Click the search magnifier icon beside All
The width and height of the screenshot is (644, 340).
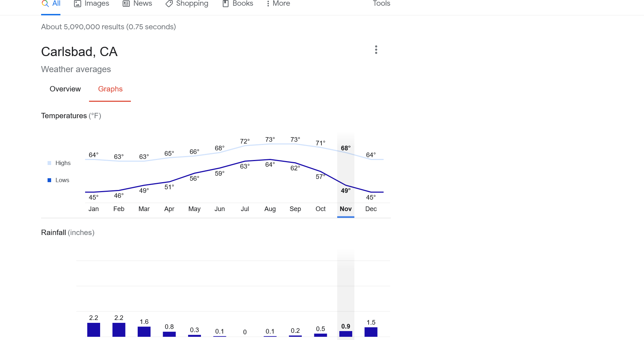point(45,4)
